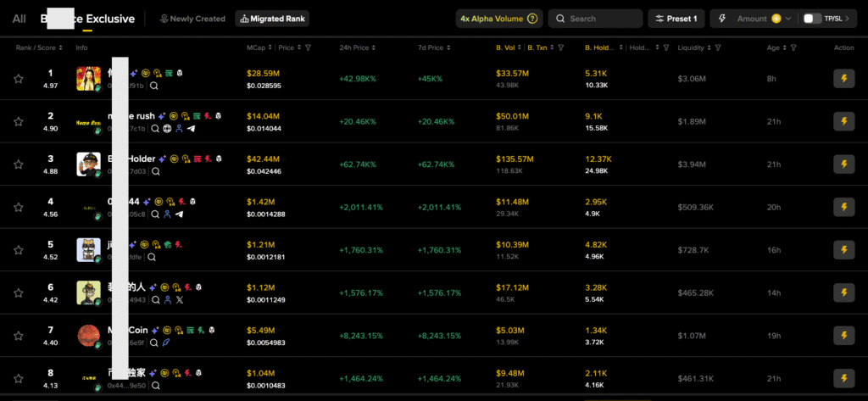Select the Newly Created tab

[192, 19]
